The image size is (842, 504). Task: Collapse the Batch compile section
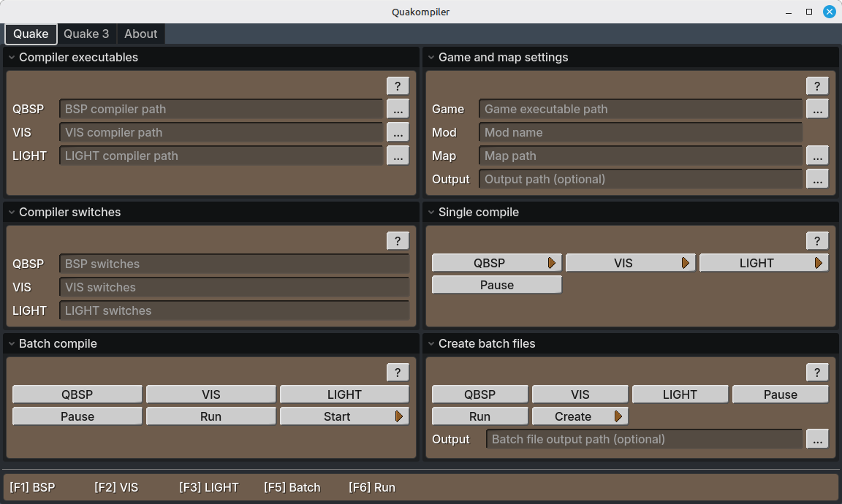pyautogui.click(x=12, y=344)
